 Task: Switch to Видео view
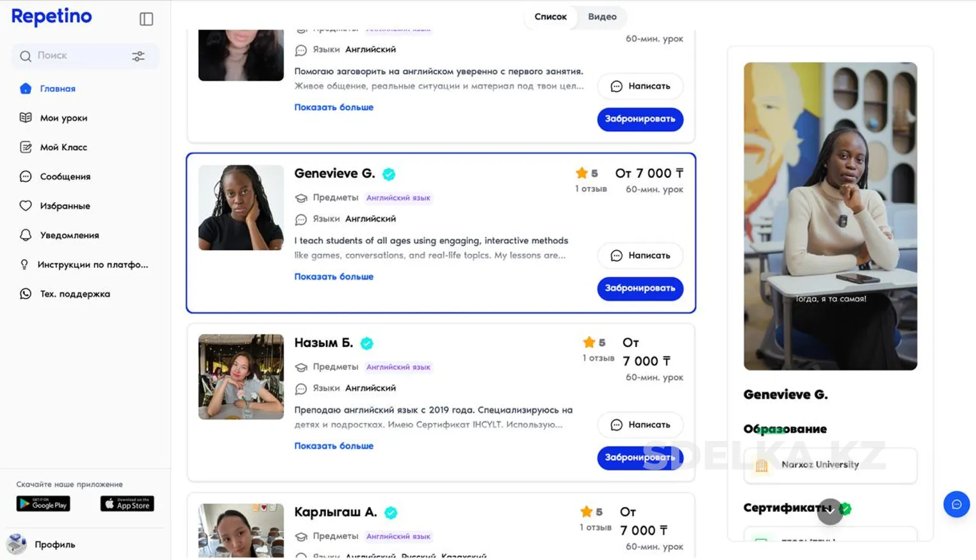(602, 17)
